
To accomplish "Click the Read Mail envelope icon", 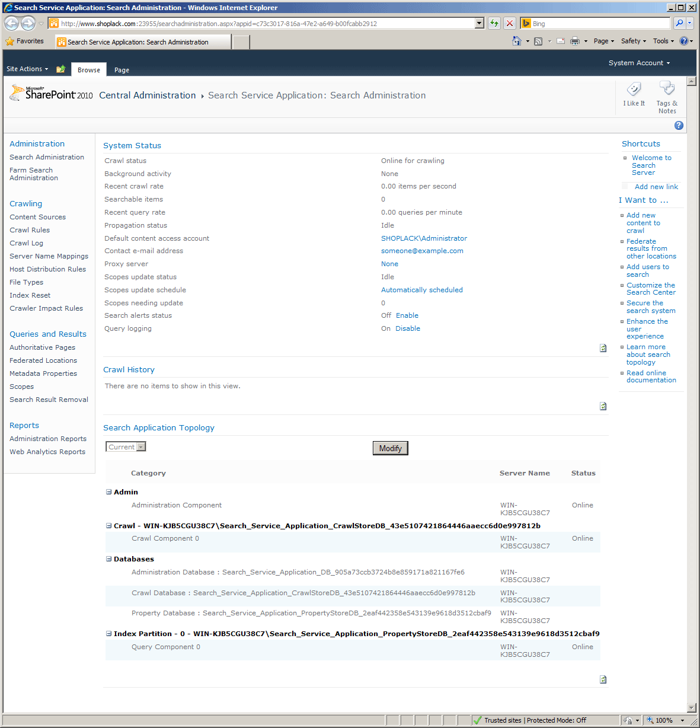I will (x=561, y=41).
